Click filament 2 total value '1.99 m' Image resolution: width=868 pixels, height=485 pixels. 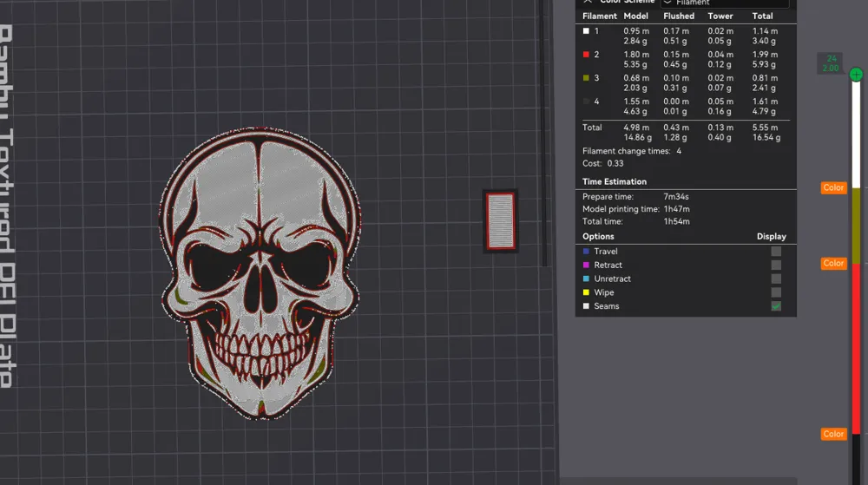point(765,54)
